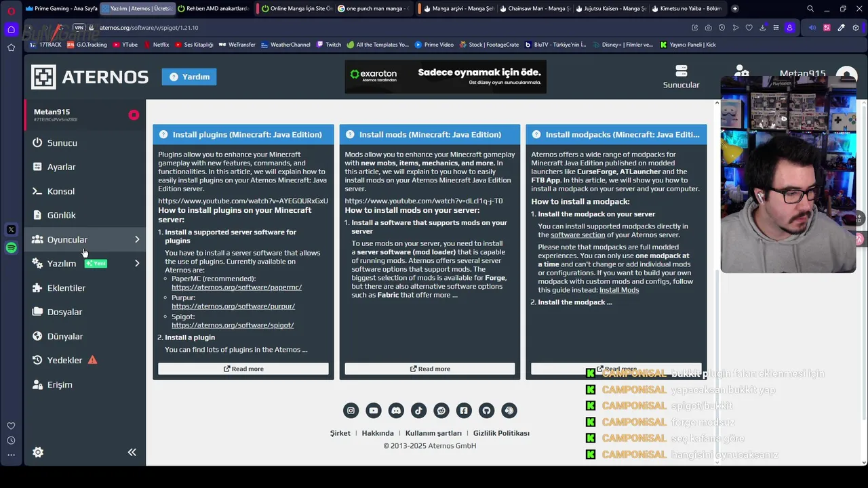Click the sidebar gear settings icon
Screen dimensions: 868x488
click(38, 452)
